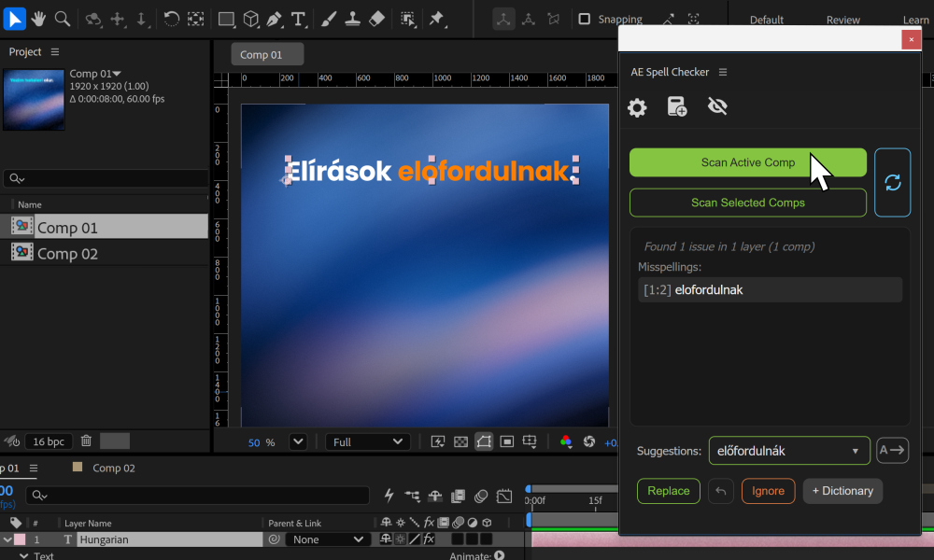Delete selected project item with trash icon
The image size is (934, 560).
[86, 441]
